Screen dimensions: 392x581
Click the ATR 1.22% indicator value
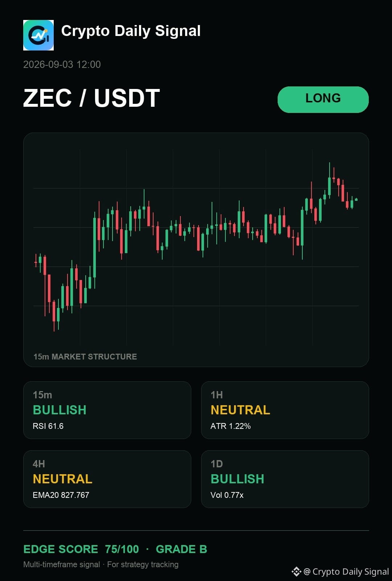tap(230, 426)
